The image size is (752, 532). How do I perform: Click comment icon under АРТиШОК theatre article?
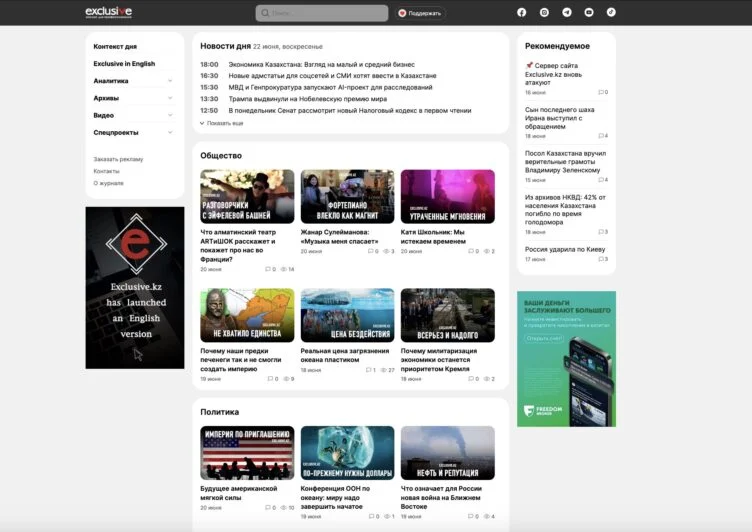(268, 269)
